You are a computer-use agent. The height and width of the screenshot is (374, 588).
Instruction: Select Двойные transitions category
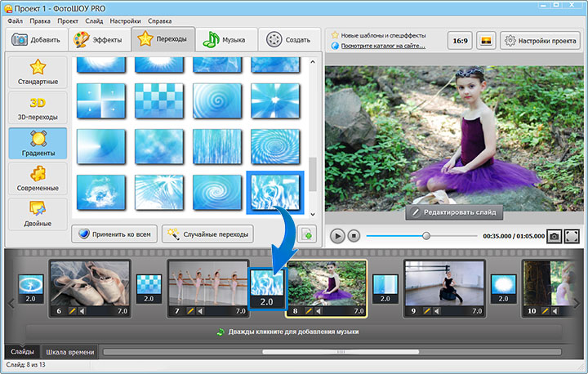pos(38,214)
